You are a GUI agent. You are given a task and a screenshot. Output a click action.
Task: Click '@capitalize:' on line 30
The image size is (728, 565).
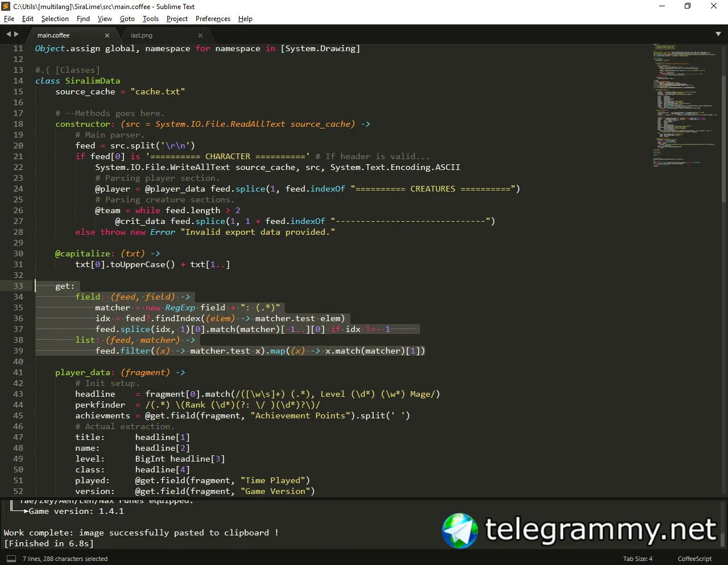[85, 254]
